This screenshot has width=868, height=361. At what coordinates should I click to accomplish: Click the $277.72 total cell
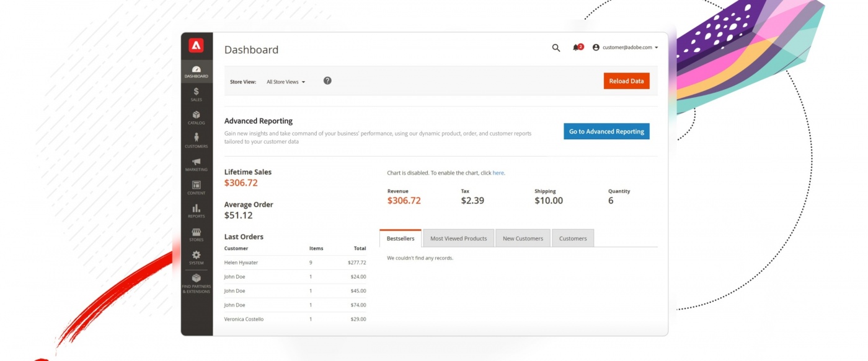pyautogui.click(x=357, y=263)
